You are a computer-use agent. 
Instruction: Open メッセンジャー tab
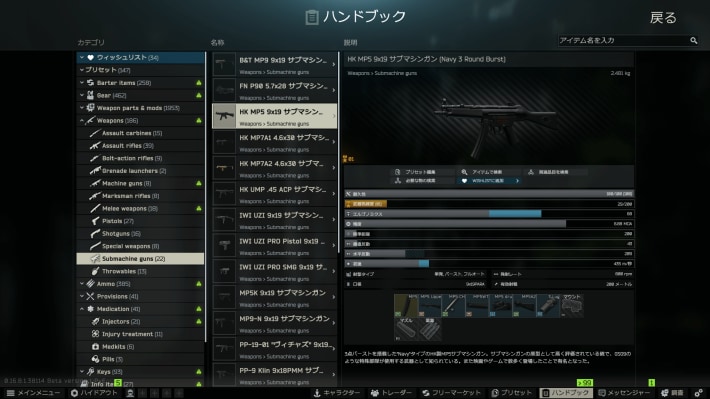click(x=624, y=393)
